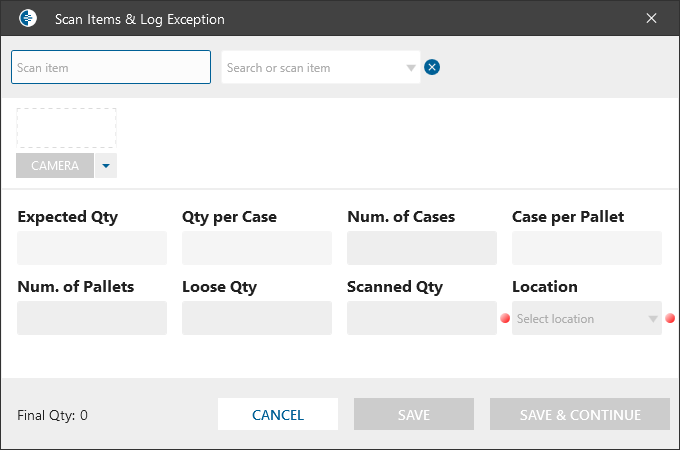680x450 pixels.
Task: Click the Qty per Case field
Action: point(257,248)
